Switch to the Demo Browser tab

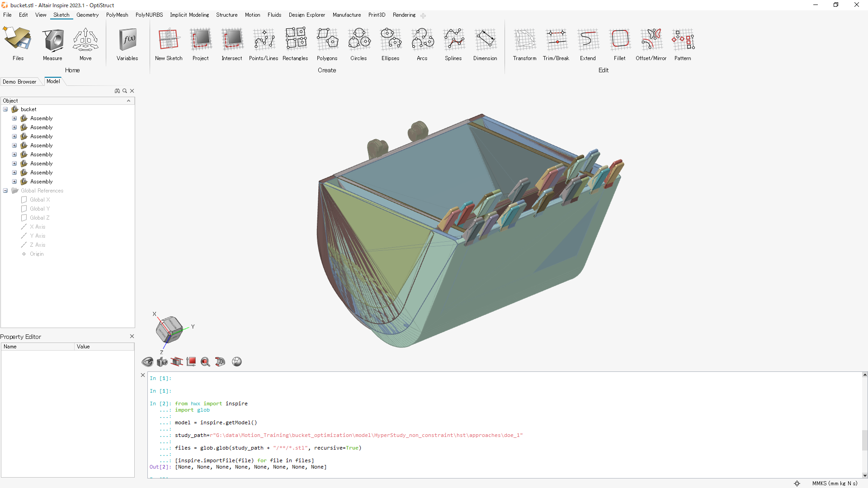19,82
